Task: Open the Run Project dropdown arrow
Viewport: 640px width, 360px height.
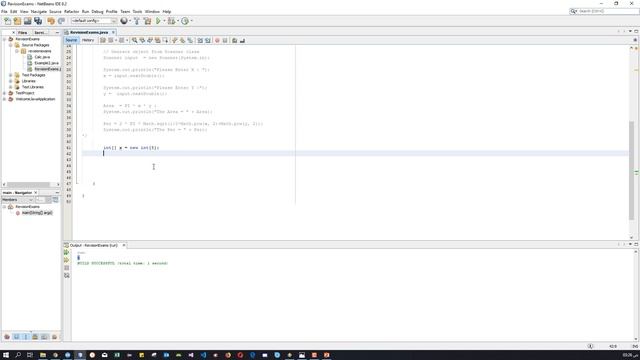Action: tap(164, 21)
